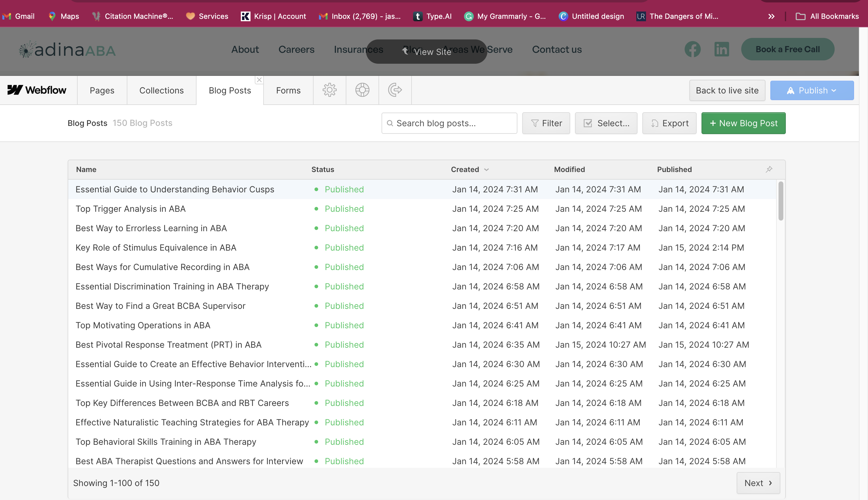Go to the Next page of posts
This screenshot has width=868, height=500.
pyautogui.click(x=758, y=483)
